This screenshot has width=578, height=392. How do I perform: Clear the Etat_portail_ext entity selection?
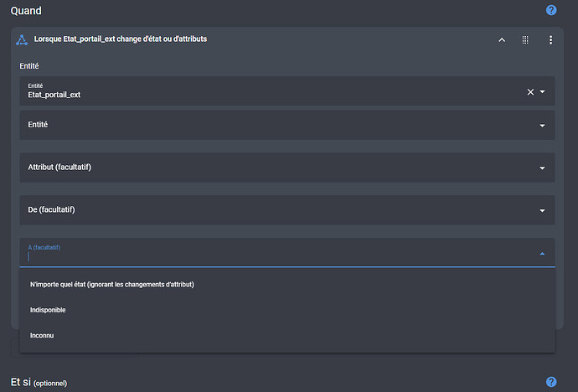coord(530,92)
